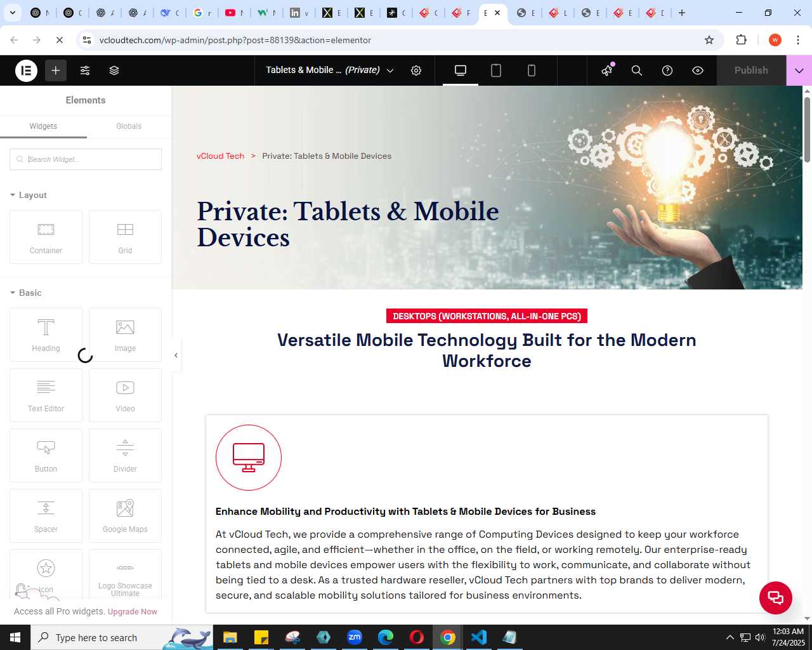
Task: Switch to Desktop preview mode
Action: click(x=461, y=70)
